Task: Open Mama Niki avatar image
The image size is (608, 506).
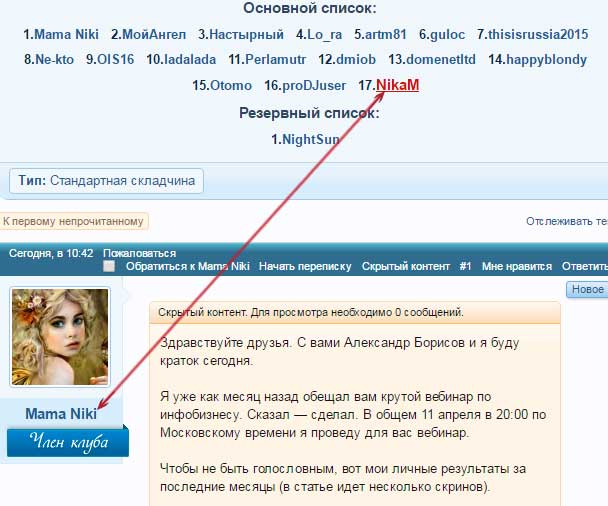Action: 60,337
